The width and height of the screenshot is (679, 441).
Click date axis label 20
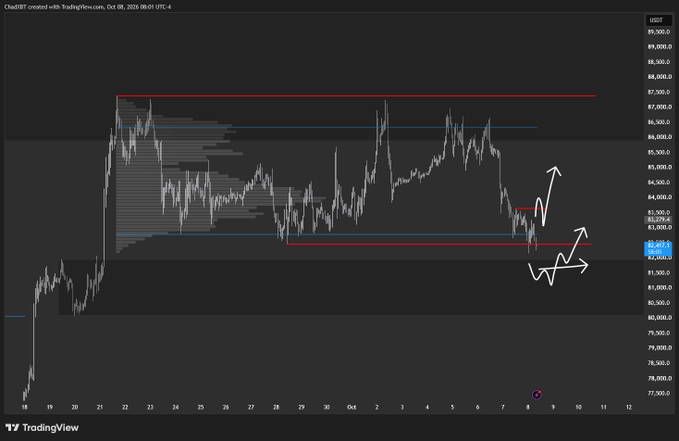click(75, 407)
